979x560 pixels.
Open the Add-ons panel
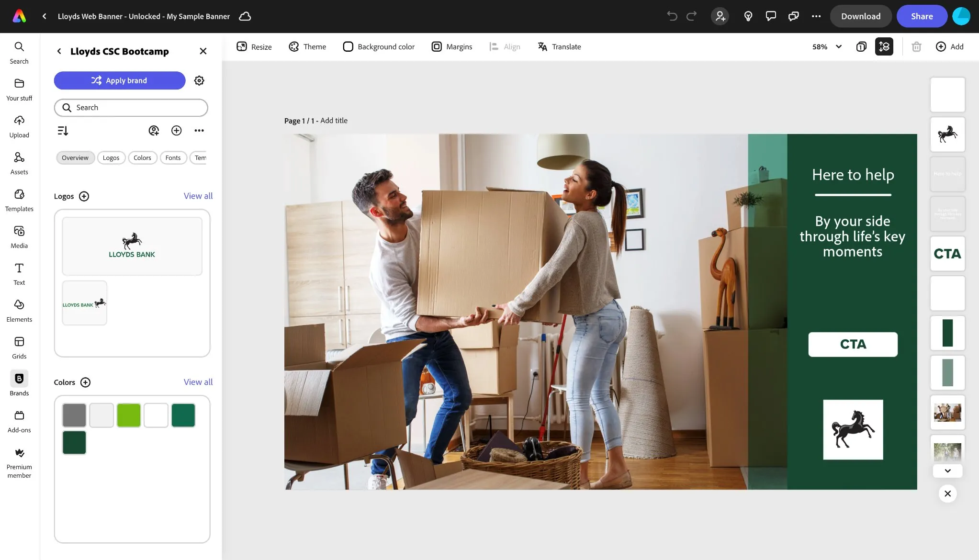pyautogui.click(x=19, y=421)
